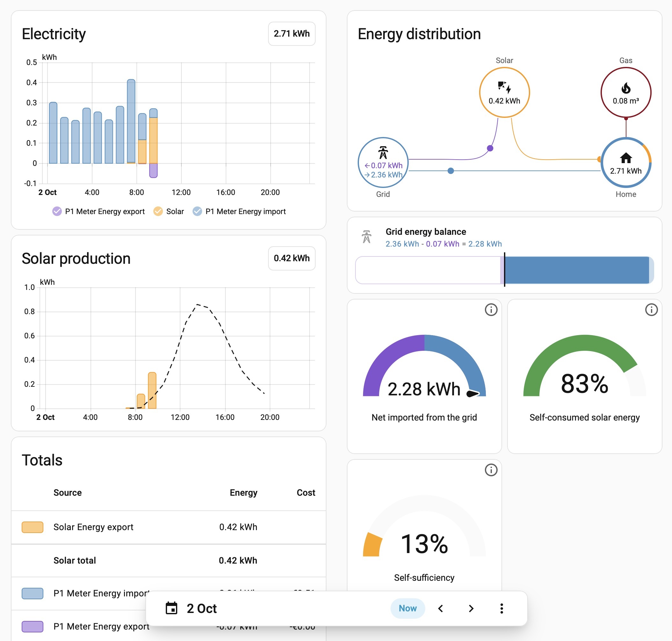Show info for Self-sufficiency gauge
This screenshot has width=672, height=641.
[x=491, y=470]
